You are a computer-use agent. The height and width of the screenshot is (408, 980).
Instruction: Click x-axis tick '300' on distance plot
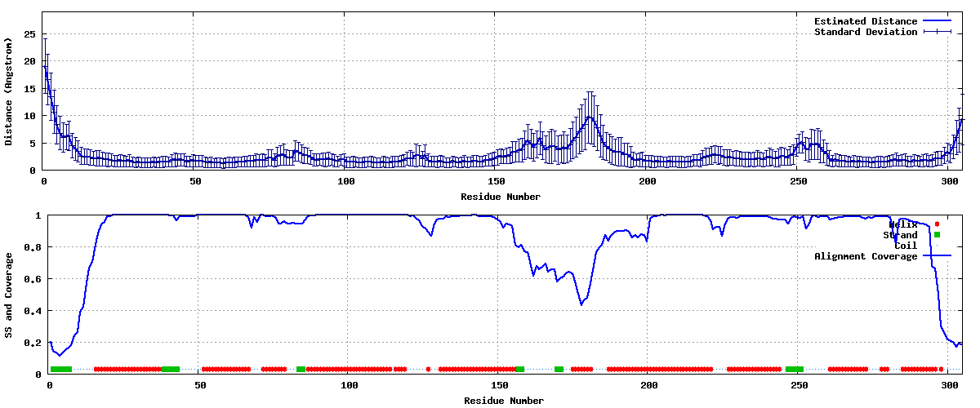[x=949, y=181]
